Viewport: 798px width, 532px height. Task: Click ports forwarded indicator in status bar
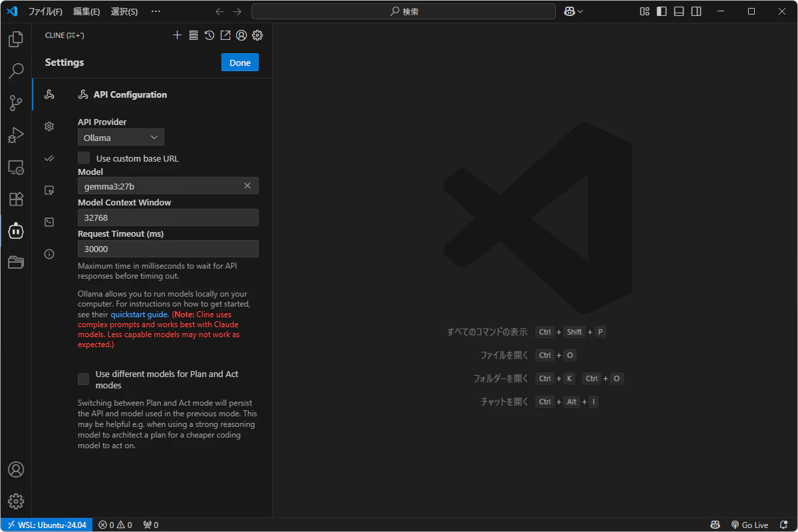(x=151, y=525)
